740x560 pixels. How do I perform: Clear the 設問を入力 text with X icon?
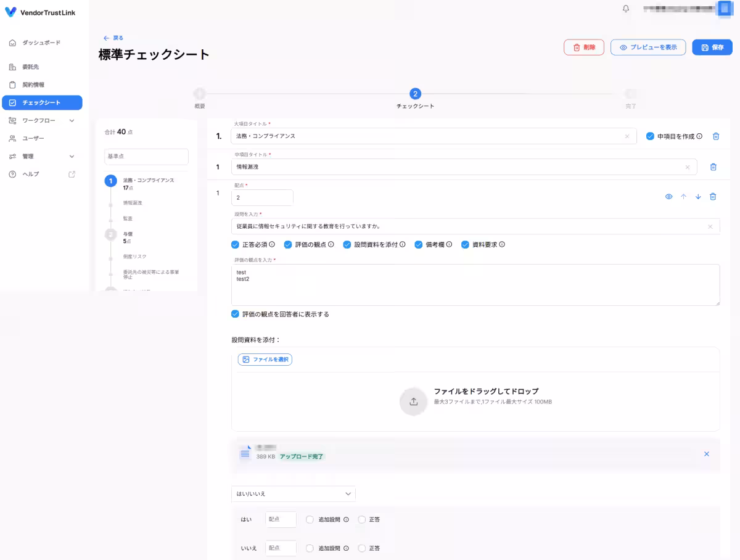click(x=710, y=227)
